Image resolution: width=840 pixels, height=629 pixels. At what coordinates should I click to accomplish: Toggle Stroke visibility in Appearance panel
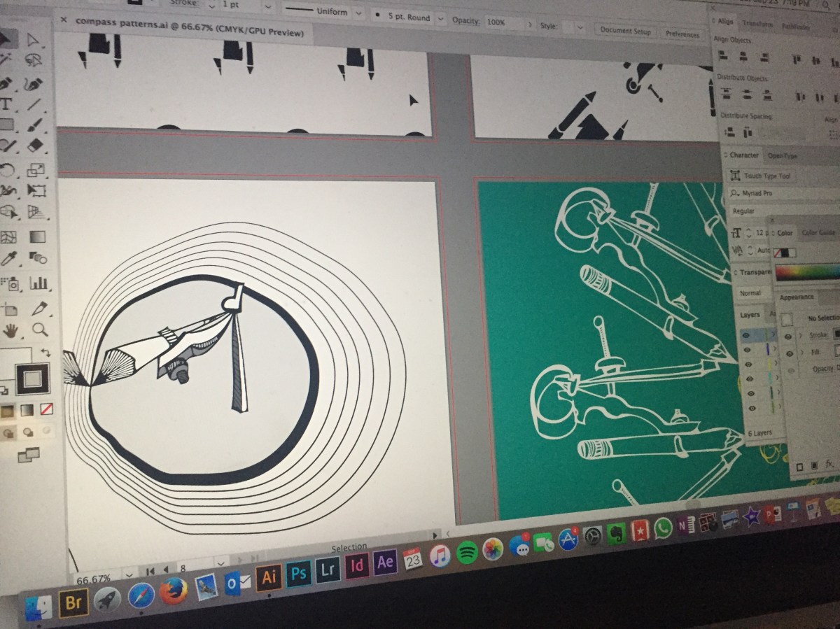(789, 337)
